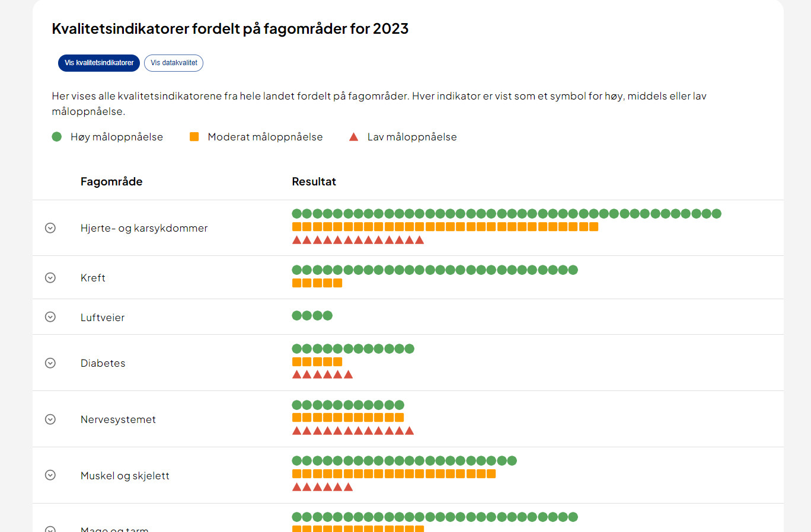Click first red triangle in Diabetes row
Image resolution: width=811 pixels, height=532 pixels.
pyautogui.click(x=297, y=374)
